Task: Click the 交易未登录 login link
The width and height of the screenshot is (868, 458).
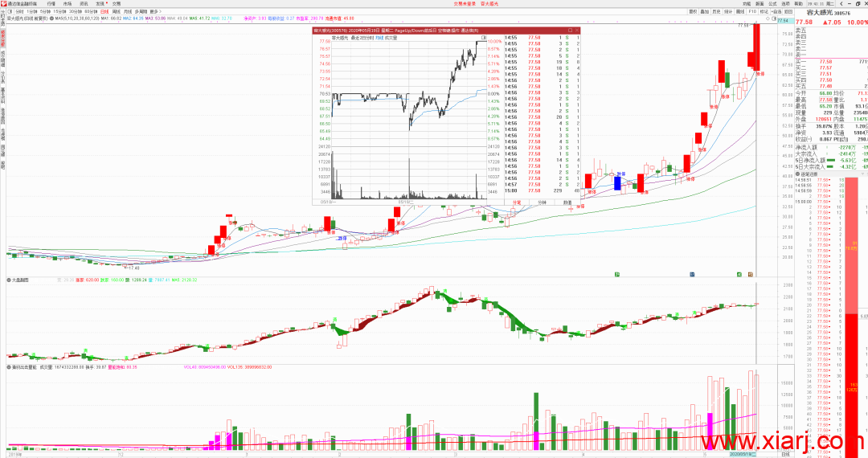Action: coord(465,3)
